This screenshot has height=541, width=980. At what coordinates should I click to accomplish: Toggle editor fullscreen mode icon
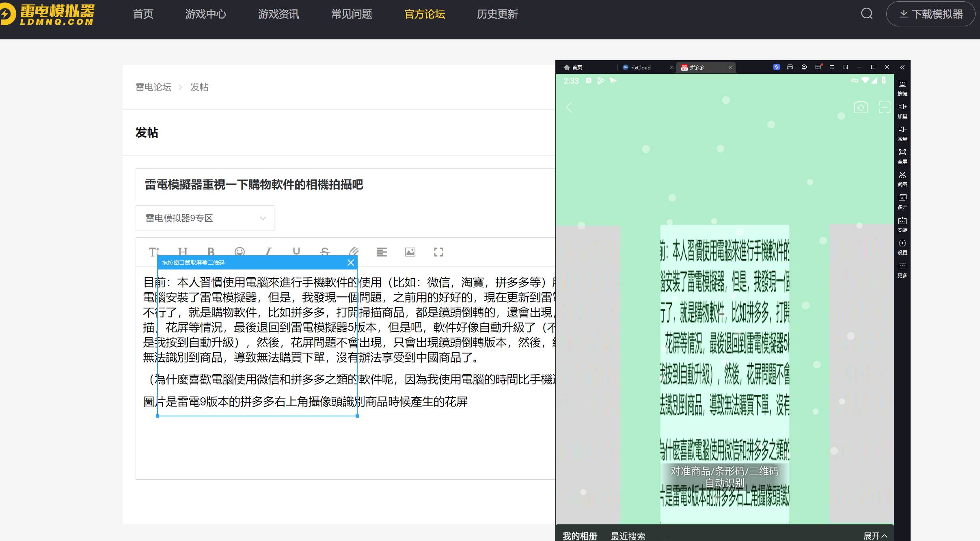tap(438, 252)
